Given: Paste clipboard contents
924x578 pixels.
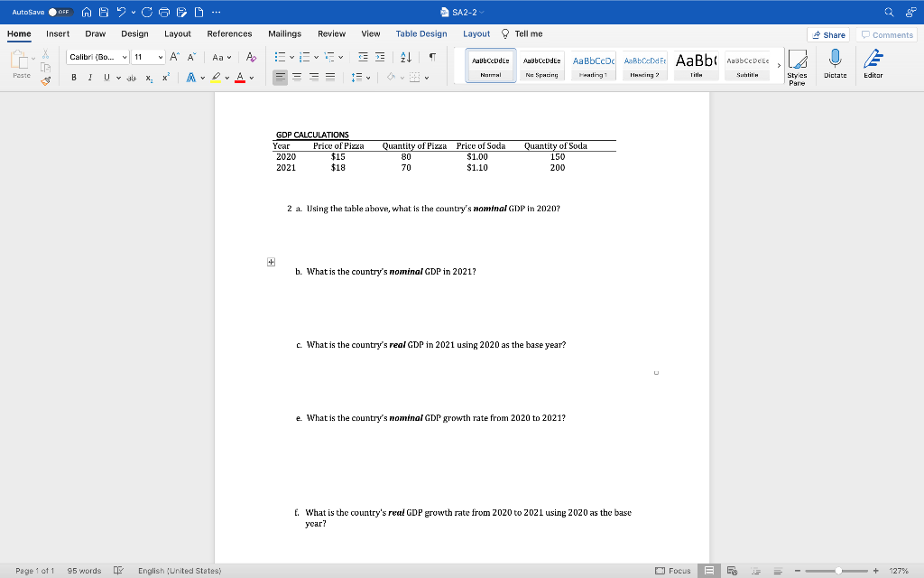Looking at the screenshot, I should (22, 64).
